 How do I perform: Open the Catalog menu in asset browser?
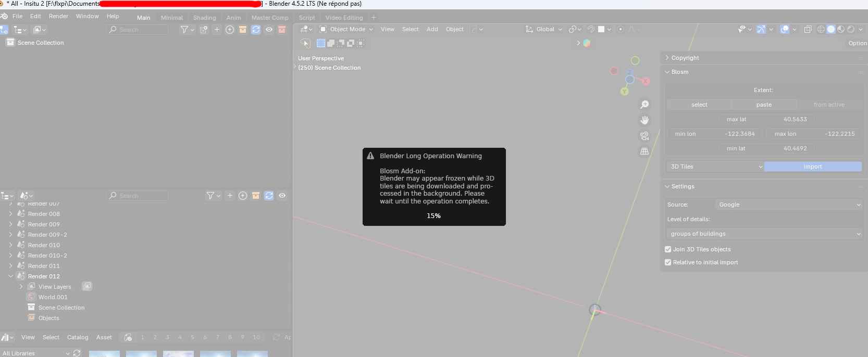click(78, 337)
